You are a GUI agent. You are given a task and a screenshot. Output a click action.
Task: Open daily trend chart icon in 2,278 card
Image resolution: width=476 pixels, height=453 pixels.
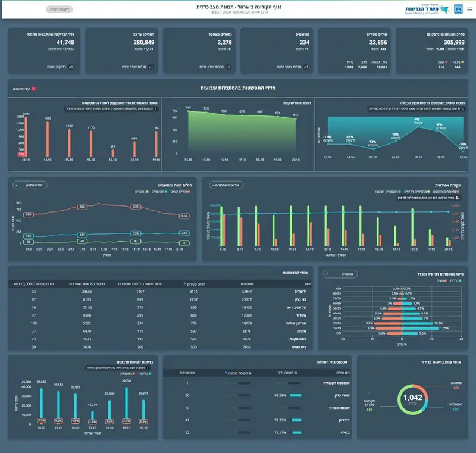point(228,67)
